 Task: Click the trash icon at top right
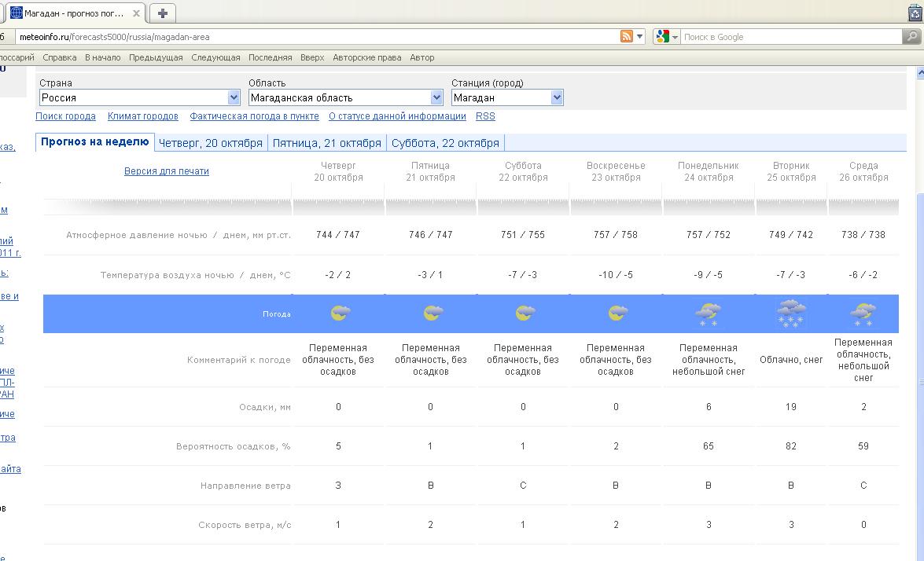coord(915,13)
